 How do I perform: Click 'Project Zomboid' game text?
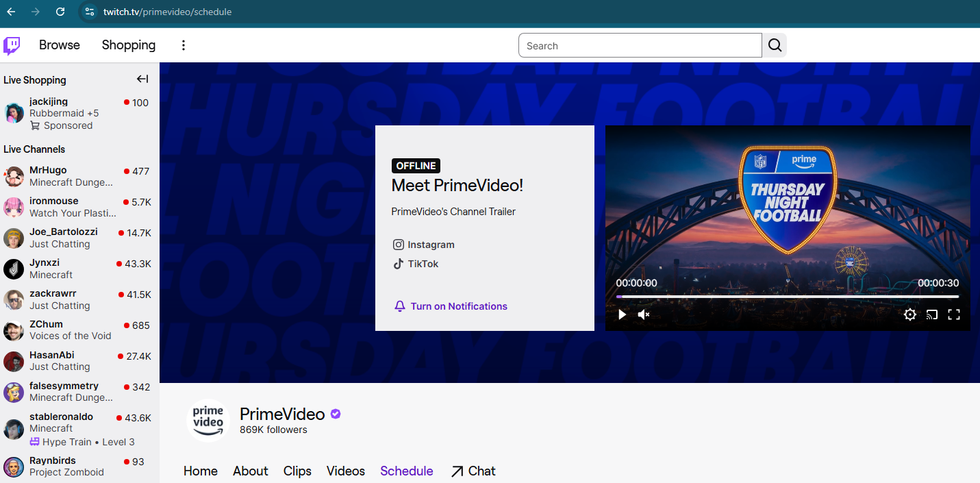(x=66, y=472)
